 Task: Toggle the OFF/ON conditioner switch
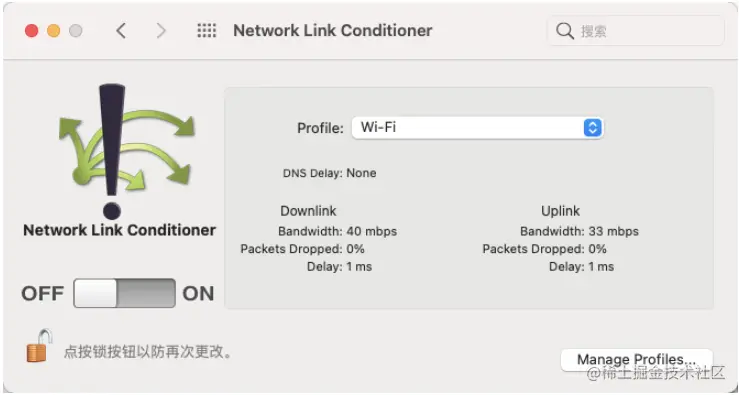(124, 293)
